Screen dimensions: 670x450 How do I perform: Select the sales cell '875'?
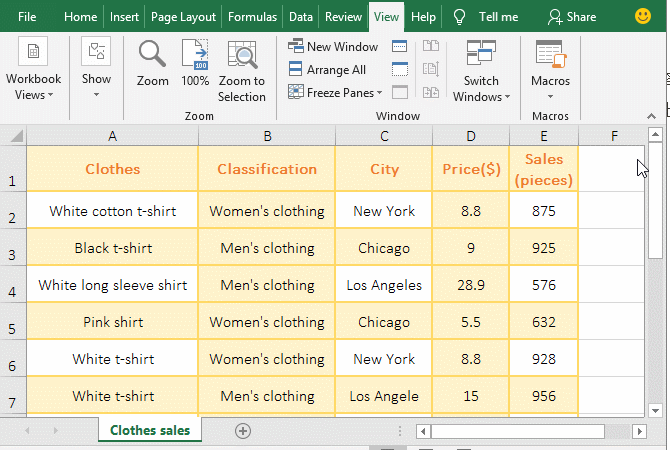point(544,210)
